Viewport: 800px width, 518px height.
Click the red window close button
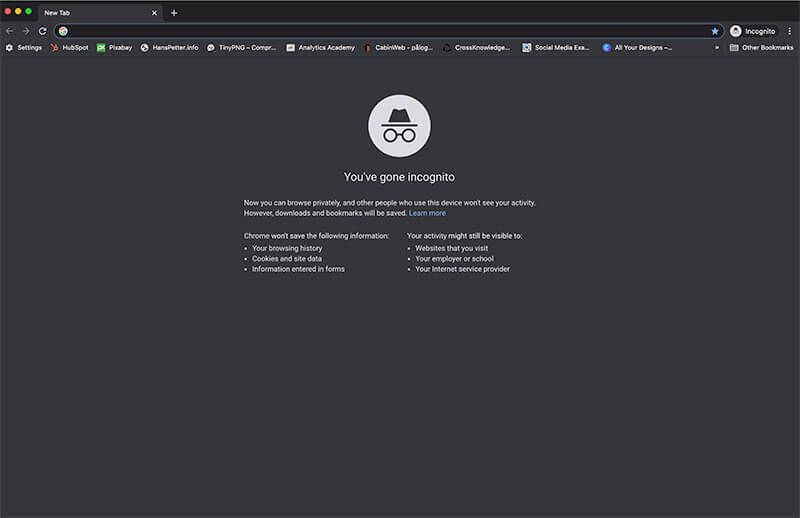point(8,11)
